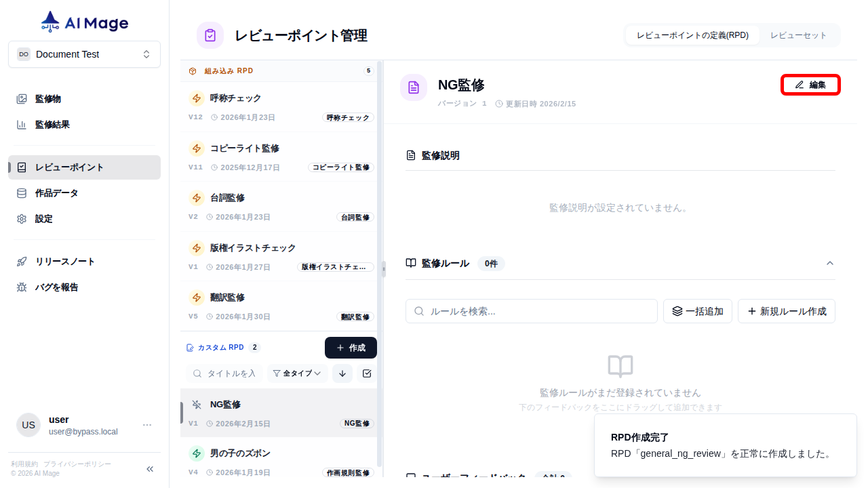Click the download arrow icon in custom RPD toolbar
The width and height of the screenshot is (868, 488).
(x=342, y=373)
